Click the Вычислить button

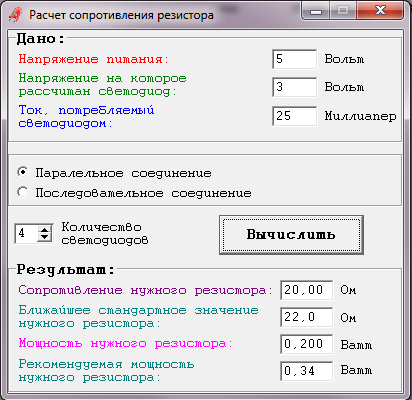coord(291,235)
